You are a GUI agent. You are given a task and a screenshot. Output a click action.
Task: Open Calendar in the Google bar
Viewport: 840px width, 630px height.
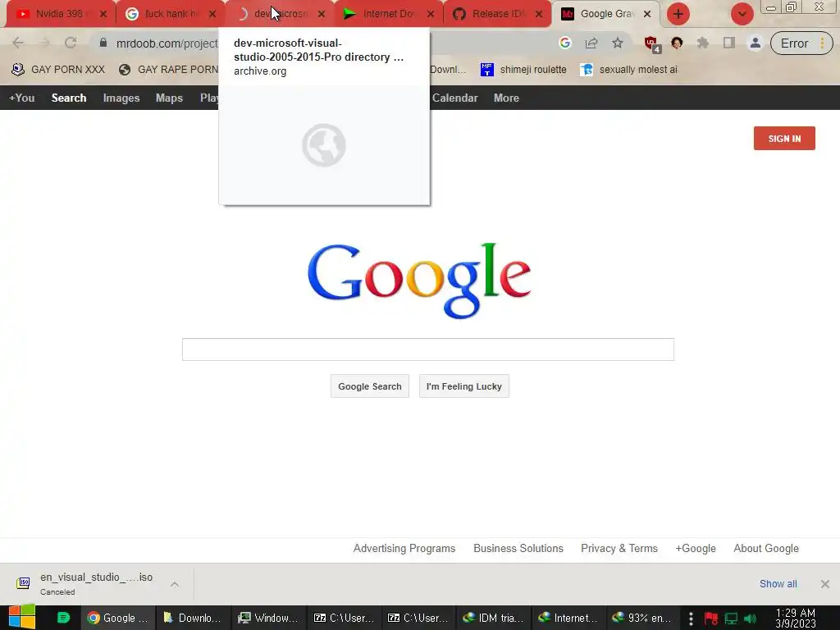(454, 98)
